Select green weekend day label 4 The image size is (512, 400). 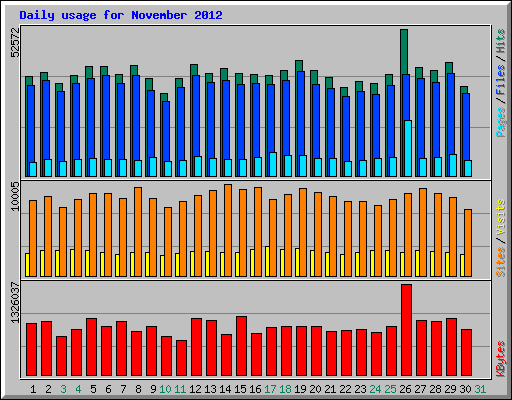pyautogui.click(x=78, y=389)
